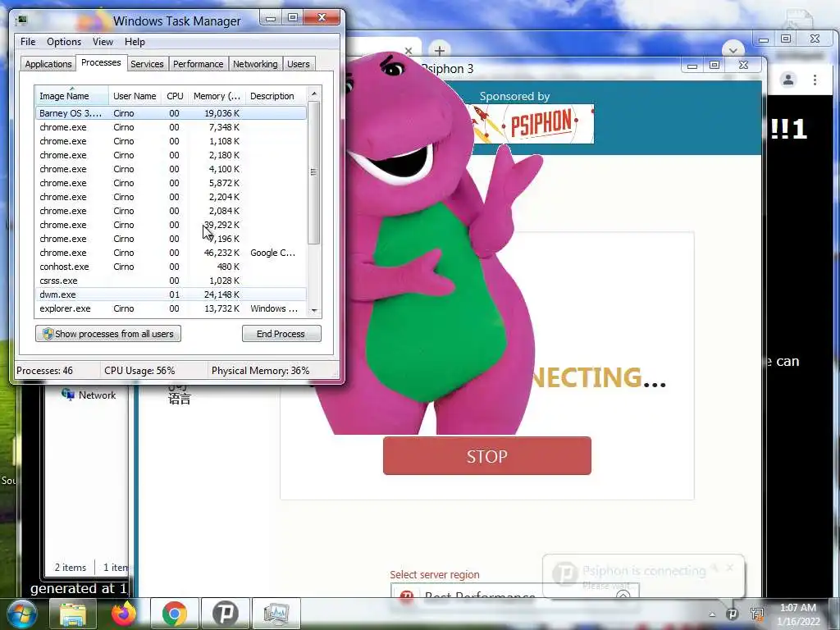
Task: Open Start menu orb
Action: (21, 614)
